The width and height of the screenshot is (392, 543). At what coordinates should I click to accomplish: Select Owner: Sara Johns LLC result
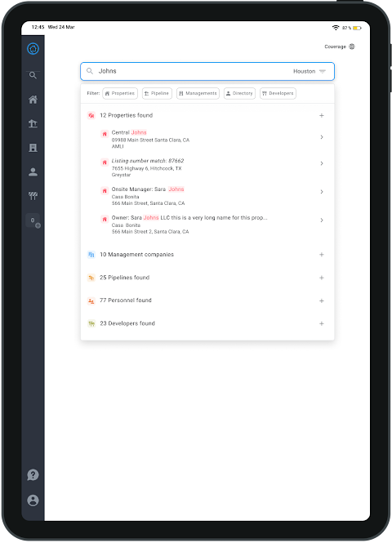coord(212,225)
